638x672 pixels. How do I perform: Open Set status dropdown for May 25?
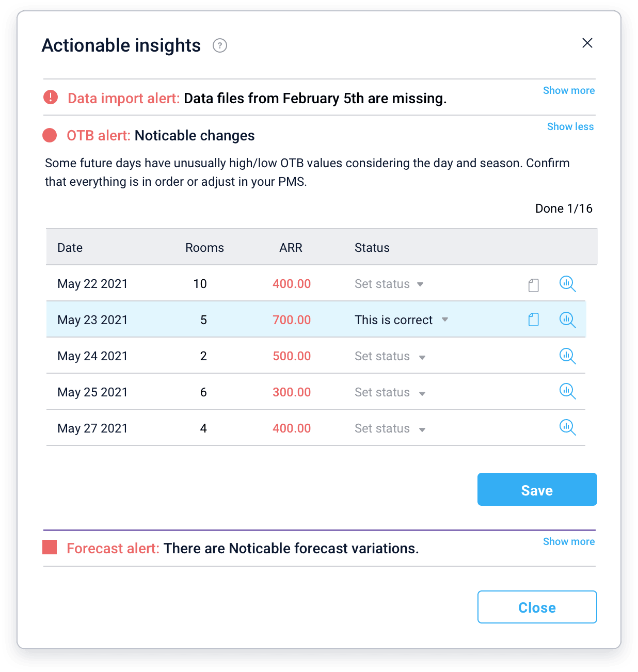(x=390, y=393)
